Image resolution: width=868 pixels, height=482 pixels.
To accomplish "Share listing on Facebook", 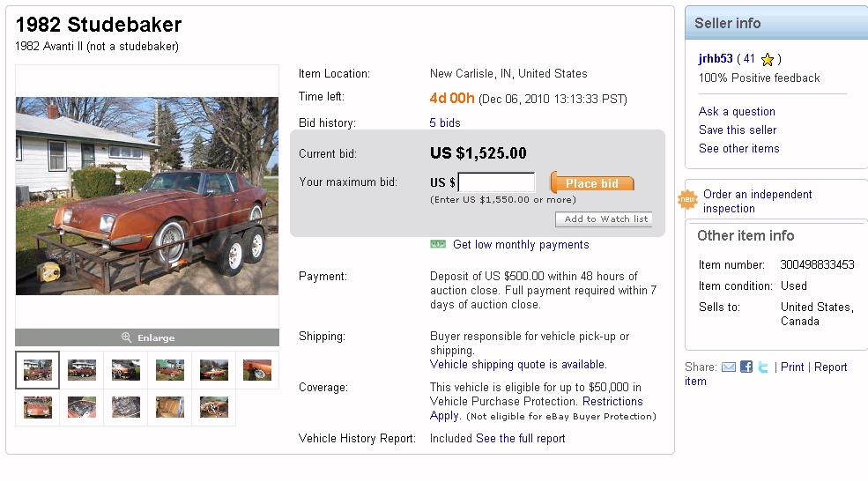I will [746, 367].
